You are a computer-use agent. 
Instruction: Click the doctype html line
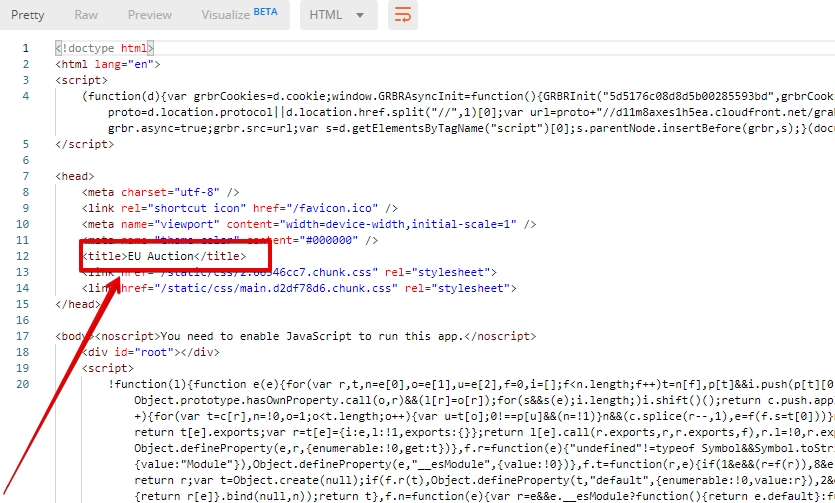point(104,48)
